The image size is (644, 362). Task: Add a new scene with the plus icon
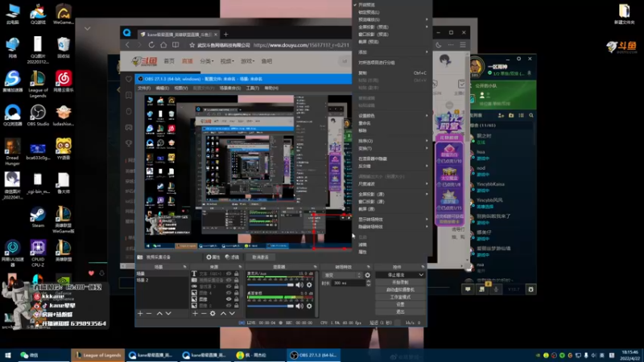pos(140,314)
